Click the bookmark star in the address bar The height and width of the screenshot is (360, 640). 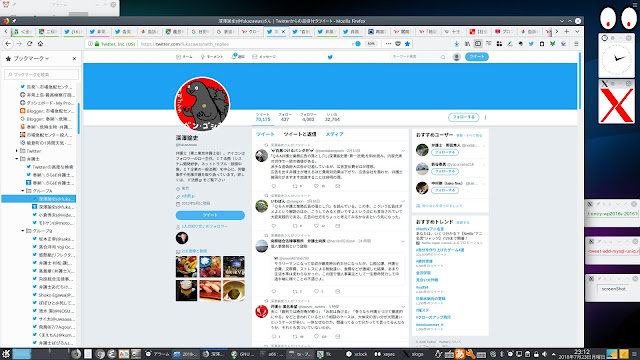[x=407, y=44]
